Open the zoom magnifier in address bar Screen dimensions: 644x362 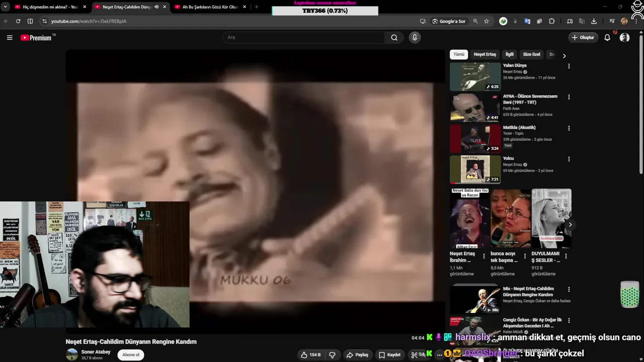click(475, 21)
